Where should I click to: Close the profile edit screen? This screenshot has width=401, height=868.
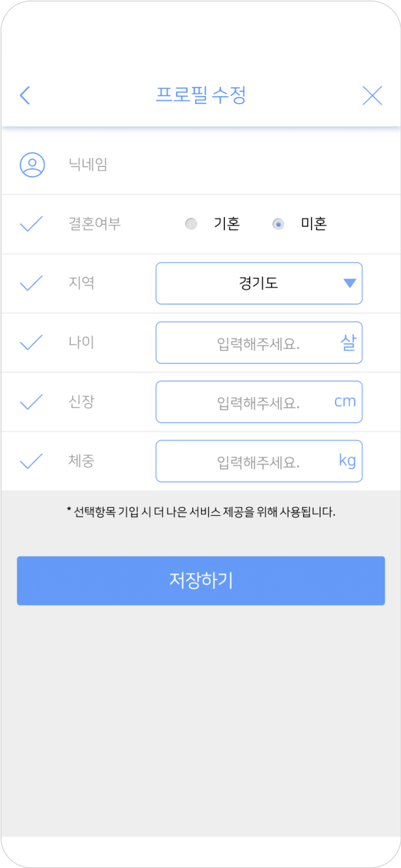pos(372,95)
